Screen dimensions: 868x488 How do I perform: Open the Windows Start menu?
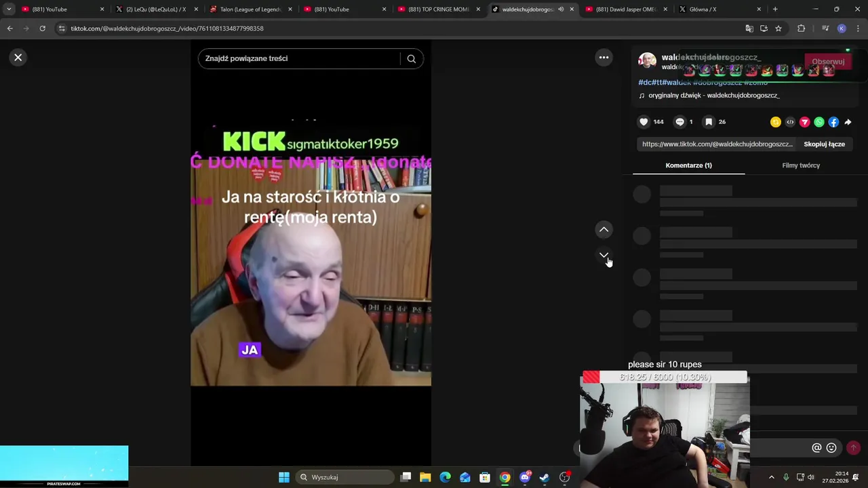(284, 477)
